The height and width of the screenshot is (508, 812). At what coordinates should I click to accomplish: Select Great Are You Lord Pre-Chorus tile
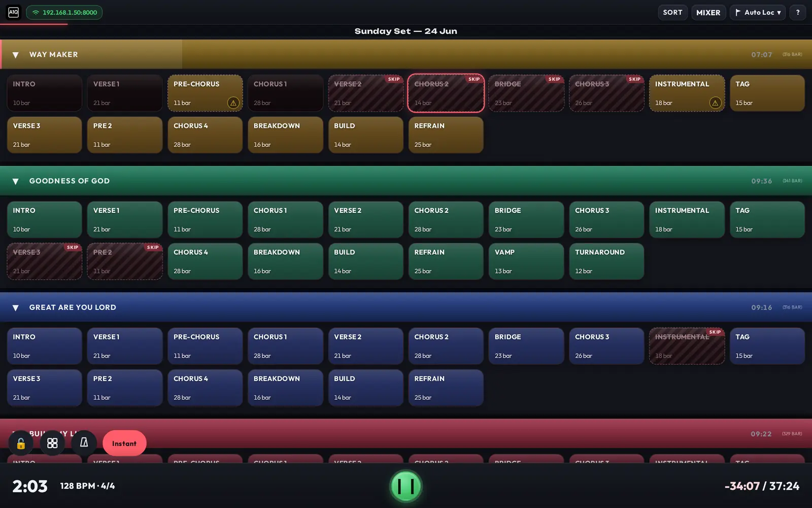click(205, 346)
